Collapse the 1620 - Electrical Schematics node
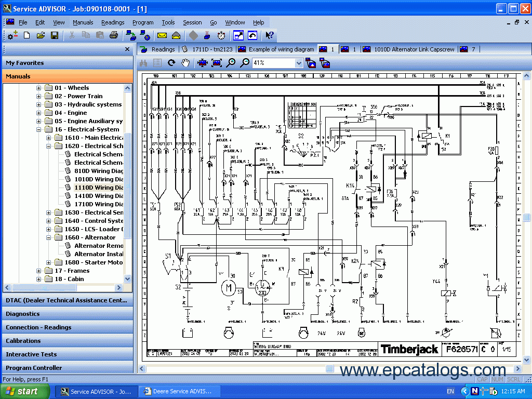 point(48,146)
